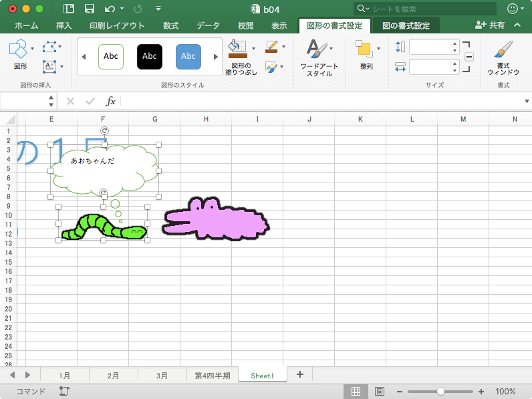
Task: Select row 15 header
Action: pos(9,262)
